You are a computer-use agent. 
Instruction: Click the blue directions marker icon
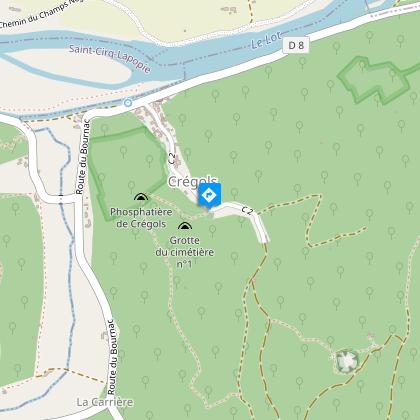click(x=210, y=195)
